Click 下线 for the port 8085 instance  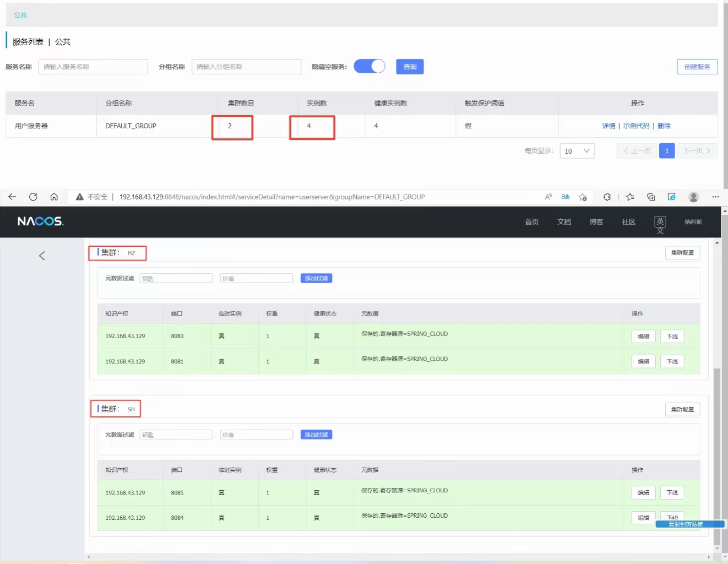672,493
